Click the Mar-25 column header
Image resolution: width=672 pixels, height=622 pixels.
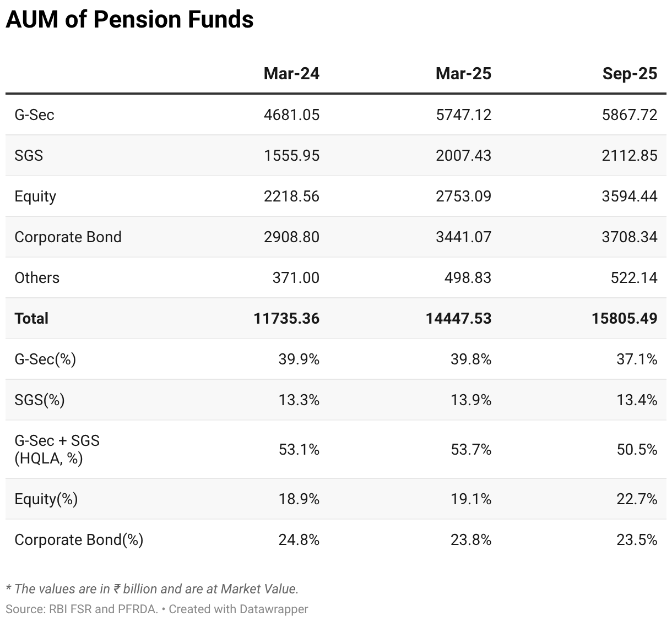coord(463,73)
